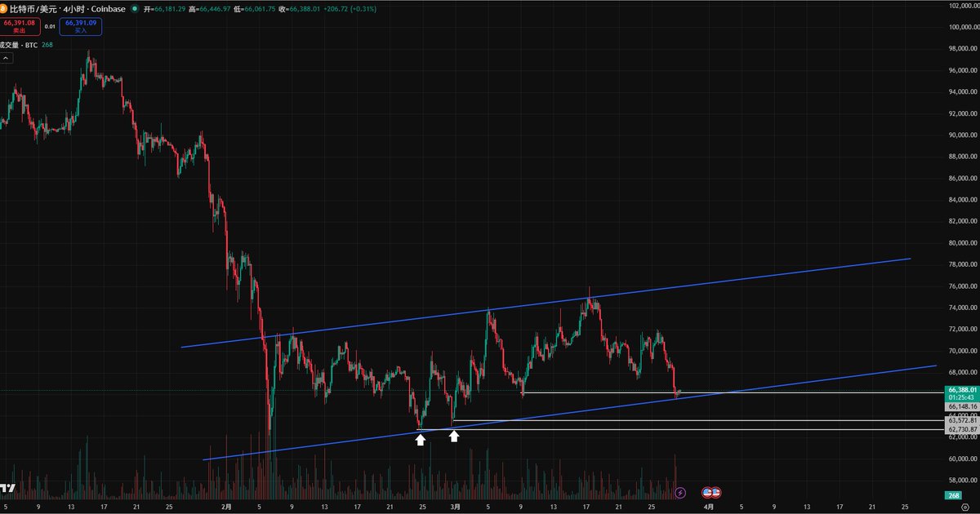This screenshot has width=980, height=514.
Task: Click the current price label 66,388.01
Action: click(962, 390)
